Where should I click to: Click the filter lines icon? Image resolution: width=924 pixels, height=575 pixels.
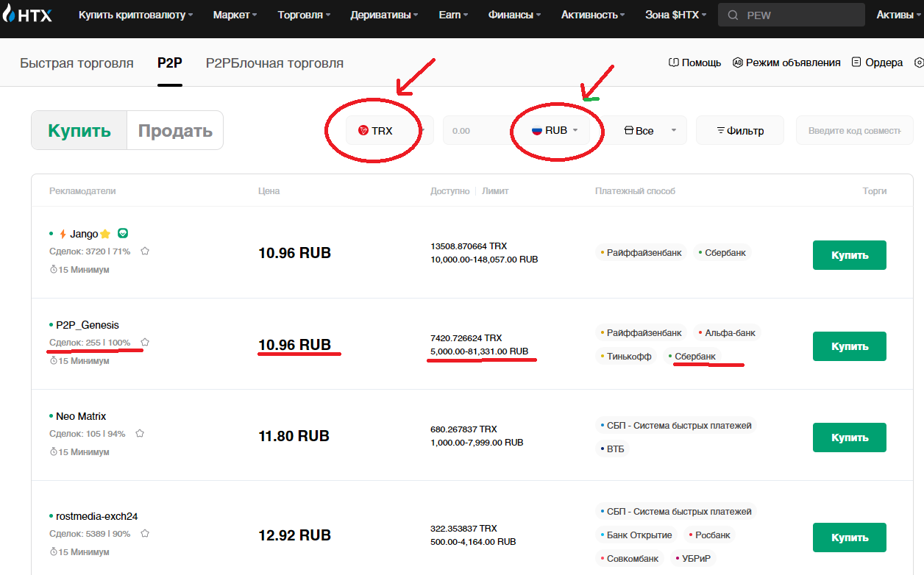721,131
